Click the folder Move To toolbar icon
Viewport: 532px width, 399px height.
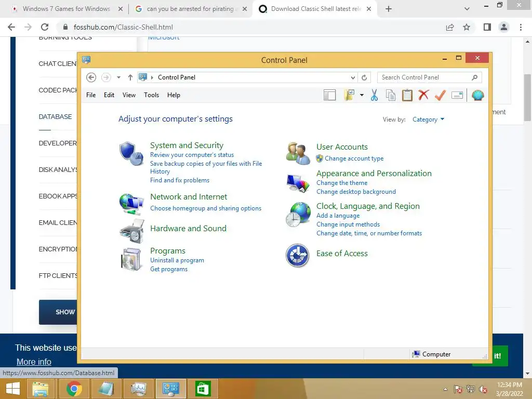[x=349, y=96]
